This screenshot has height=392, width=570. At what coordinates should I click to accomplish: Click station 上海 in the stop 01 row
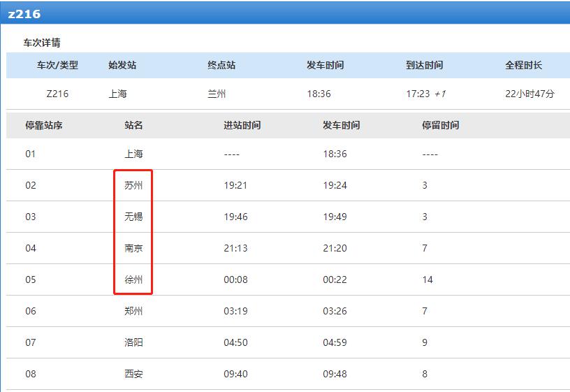tap(134, 154)
